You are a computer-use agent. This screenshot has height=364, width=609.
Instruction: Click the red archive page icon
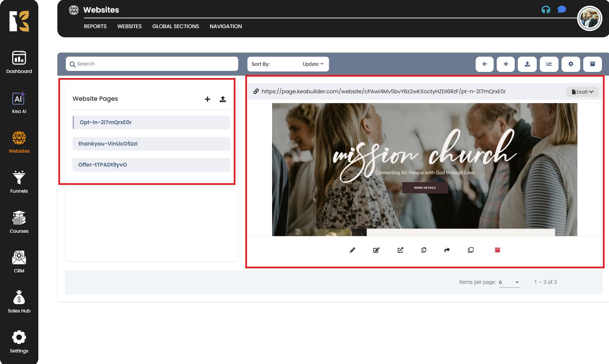click(x=497, y=250)
